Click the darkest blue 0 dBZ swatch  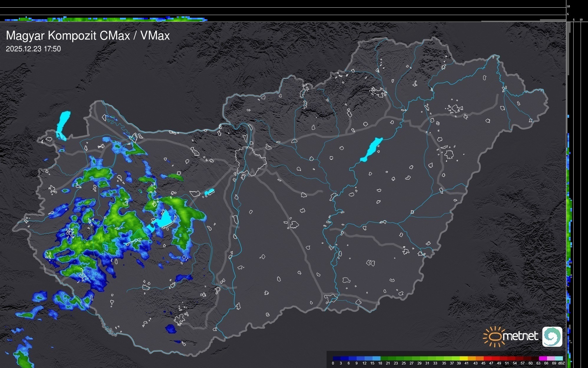337,358
